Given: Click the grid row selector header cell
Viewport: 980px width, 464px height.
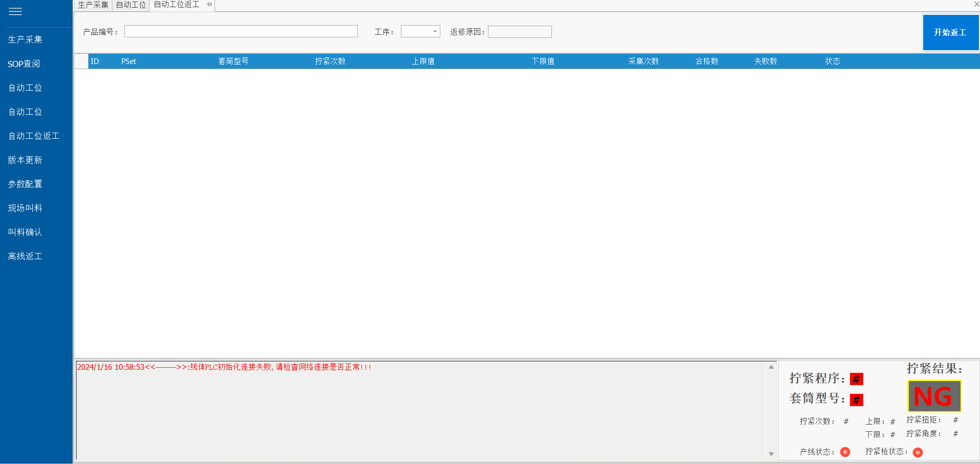Looking at the screenshot, I should click(x=81, y=61).
